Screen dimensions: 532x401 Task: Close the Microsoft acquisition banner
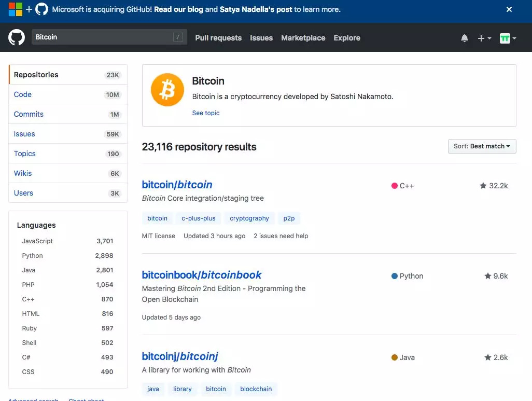coord(509,9)
